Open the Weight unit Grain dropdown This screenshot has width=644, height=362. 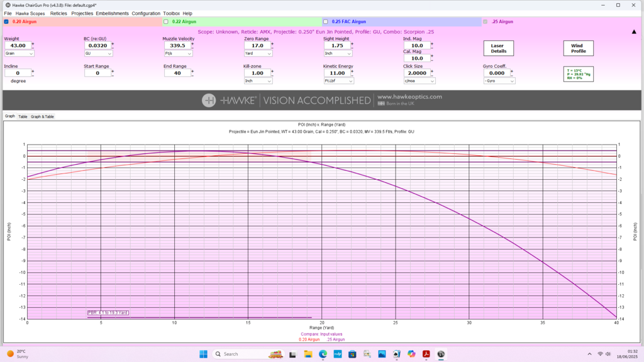click(19, 53)
